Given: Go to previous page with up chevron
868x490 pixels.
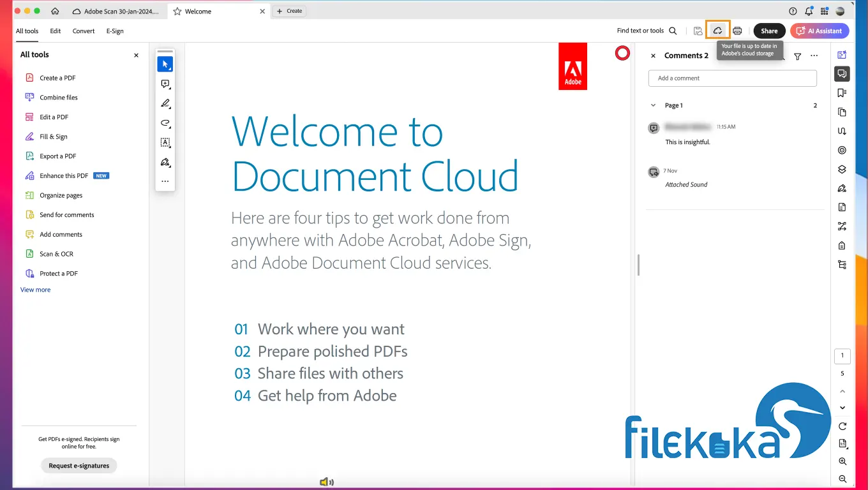Looking at the screenshot, I should point(842,391).
